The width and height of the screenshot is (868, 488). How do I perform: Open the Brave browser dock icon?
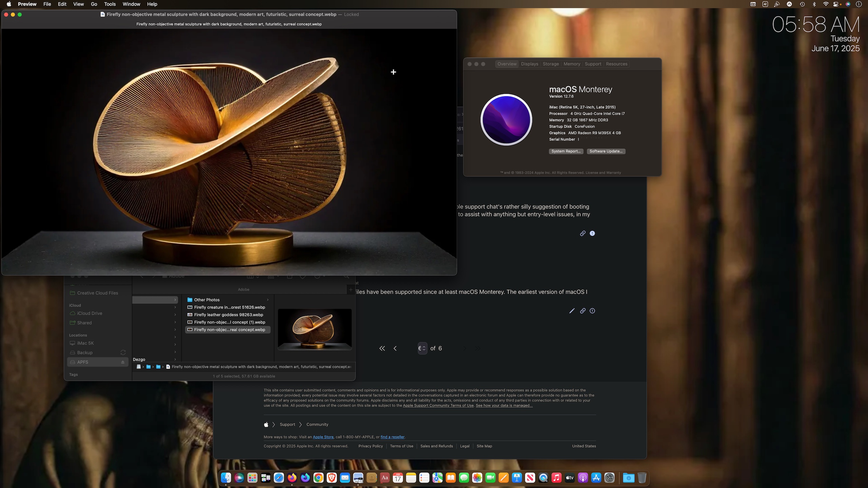coord(332,478)
